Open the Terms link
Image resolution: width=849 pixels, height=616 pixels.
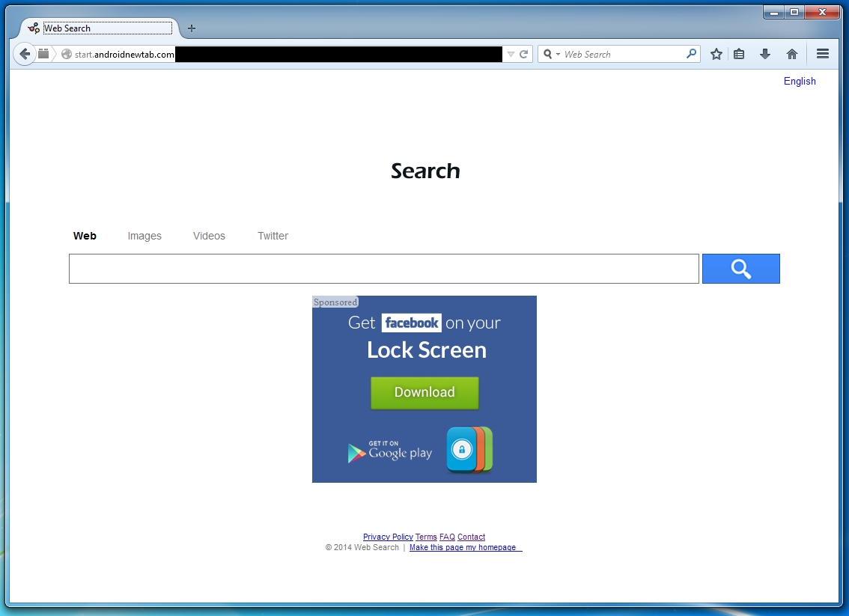tap(426, 537)
